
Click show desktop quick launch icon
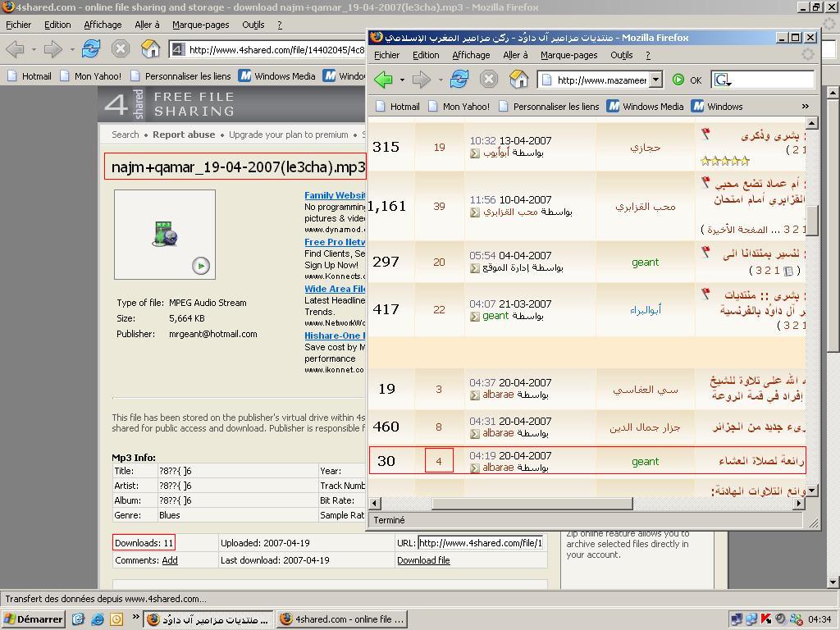coord(78,619)
